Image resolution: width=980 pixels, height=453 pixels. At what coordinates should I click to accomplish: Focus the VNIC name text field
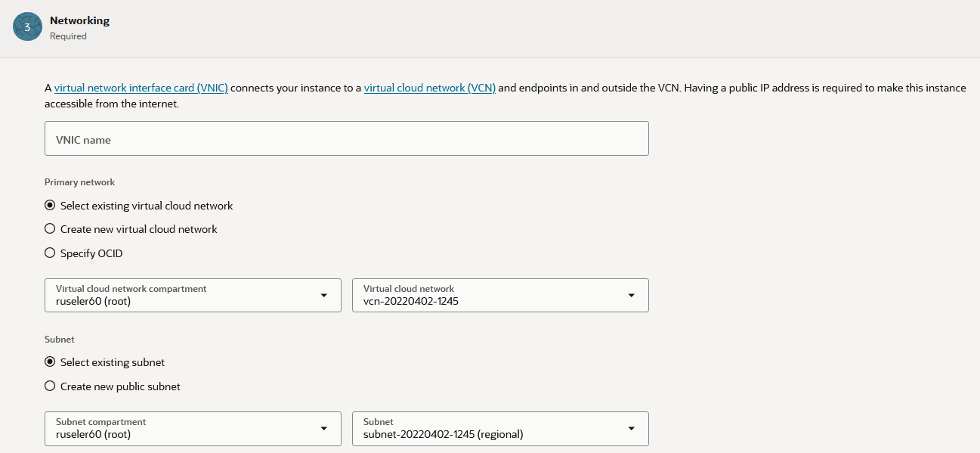click(346, 139)
